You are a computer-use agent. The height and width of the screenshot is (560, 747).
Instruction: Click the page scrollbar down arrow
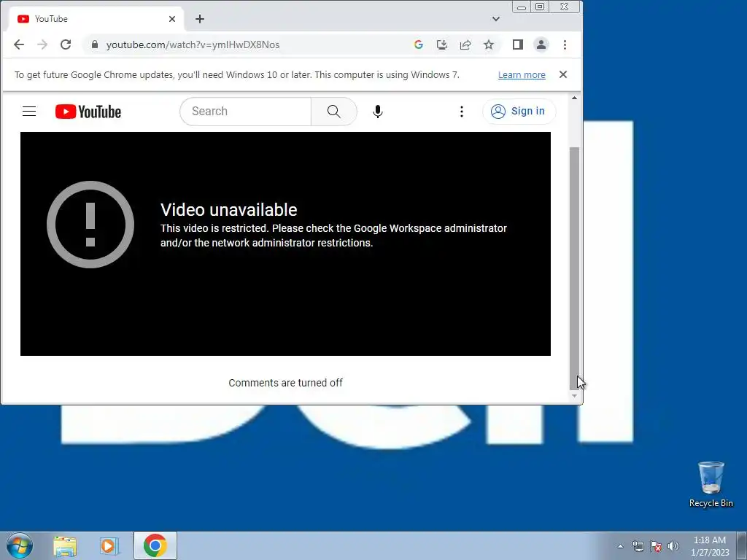(575, 396)
